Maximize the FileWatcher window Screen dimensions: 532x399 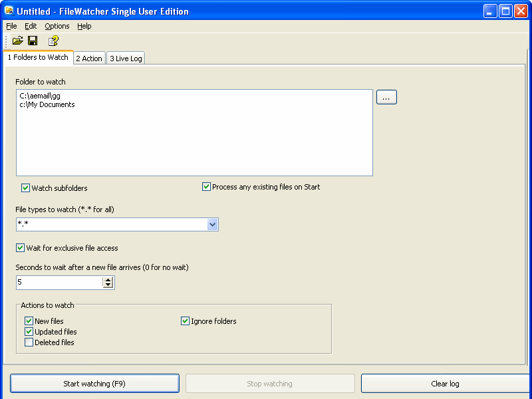[505, 11]
